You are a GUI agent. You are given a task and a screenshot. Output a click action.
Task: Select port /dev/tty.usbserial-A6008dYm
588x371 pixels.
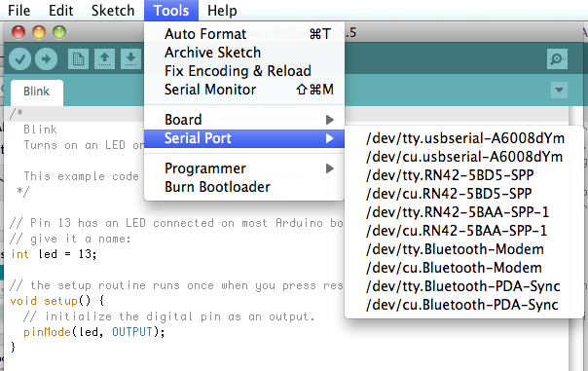[463, 138]
